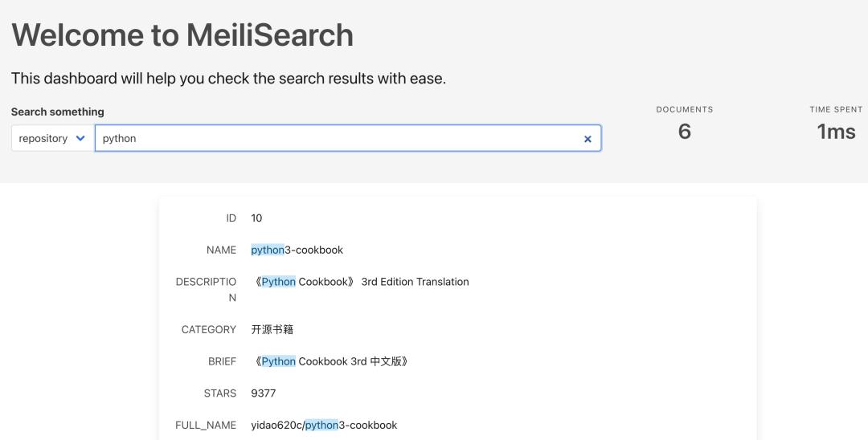This screenshot has height=440, width=868.
Task: Click the "Search something" label
Action: pyautogui.click(x=58, y=112)
